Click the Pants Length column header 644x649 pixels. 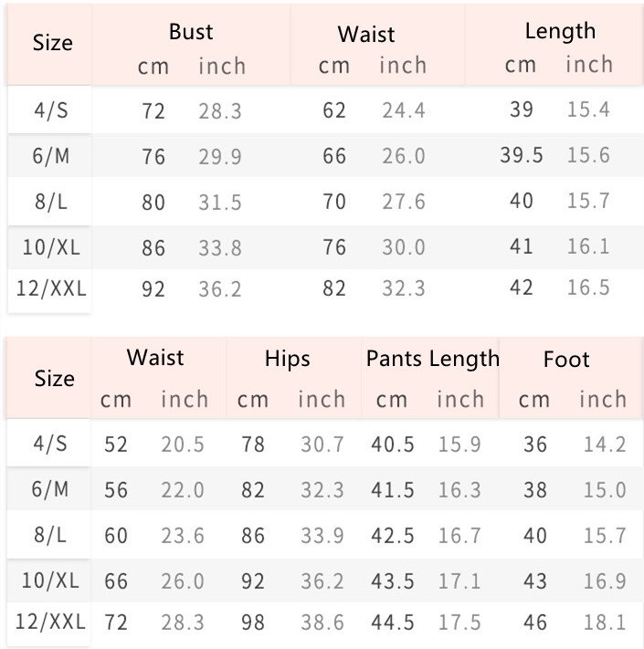click(x=433, y=359)
